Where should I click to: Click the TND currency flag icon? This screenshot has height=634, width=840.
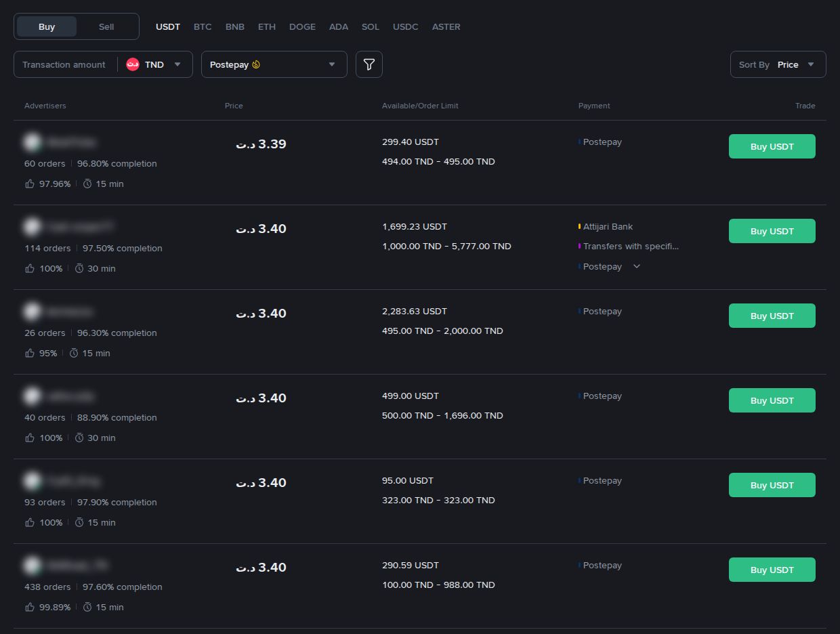coord(133,64)
